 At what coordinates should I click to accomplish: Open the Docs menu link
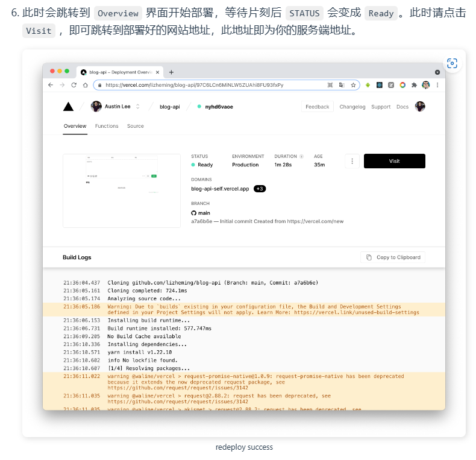[x=402, y=107]
